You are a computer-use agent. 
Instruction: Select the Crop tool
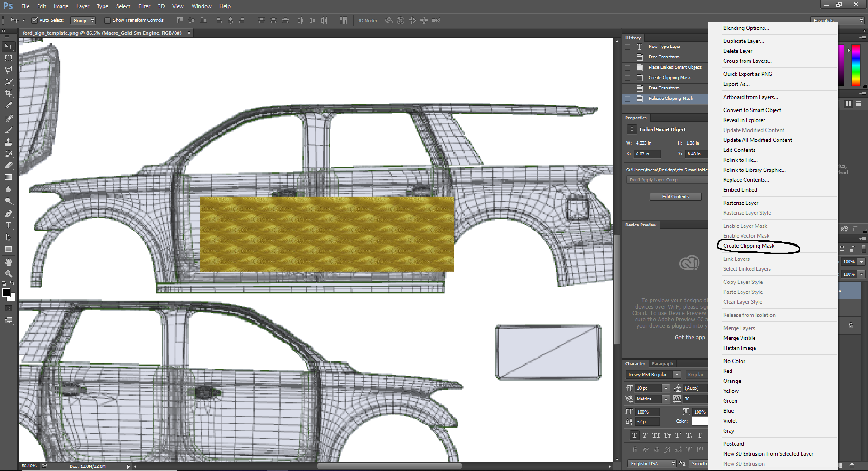tap(9, 94)
